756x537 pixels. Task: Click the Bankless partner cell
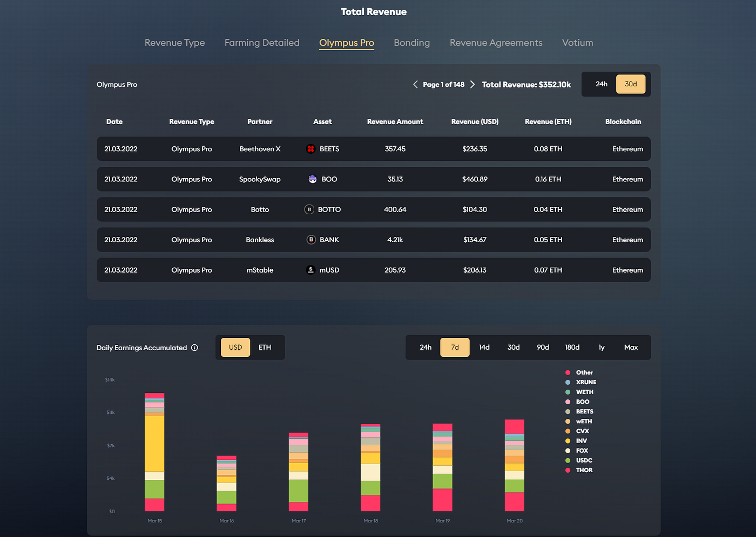coord(260,240)
